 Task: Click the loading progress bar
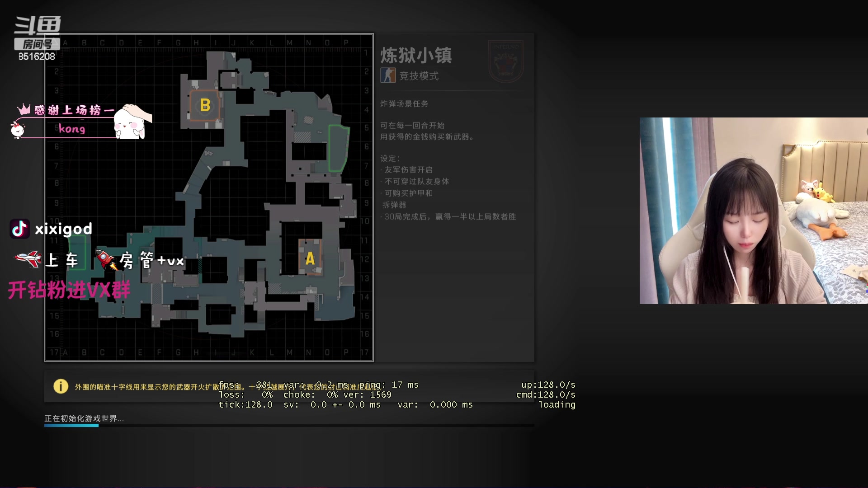pyautogui.click(x=289, y=425)
